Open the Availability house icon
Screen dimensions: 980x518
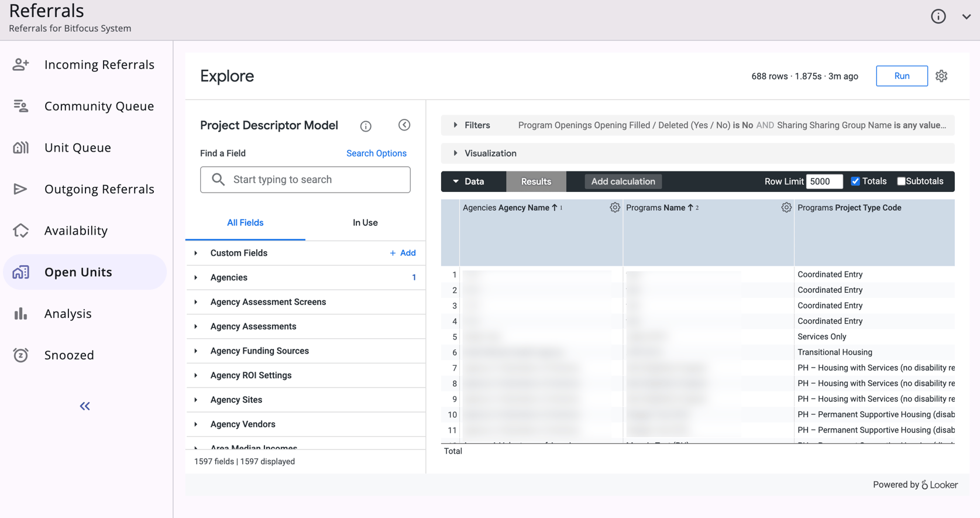coord(21,231)
